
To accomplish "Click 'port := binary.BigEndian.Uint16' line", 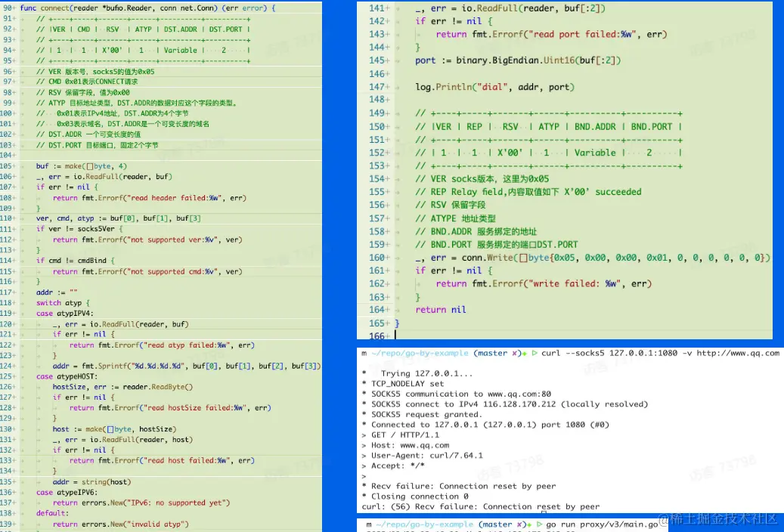I will point(517,60).
